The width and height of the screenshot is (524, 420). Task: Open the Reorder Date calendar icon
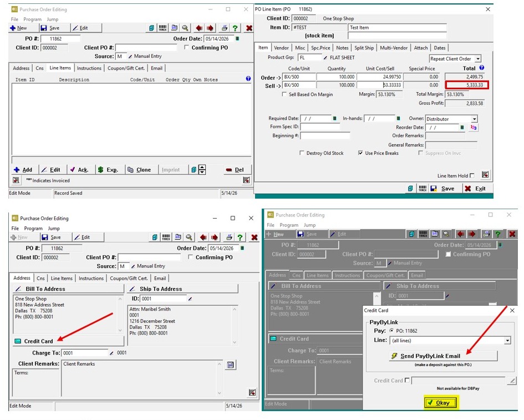coord(462,128)
